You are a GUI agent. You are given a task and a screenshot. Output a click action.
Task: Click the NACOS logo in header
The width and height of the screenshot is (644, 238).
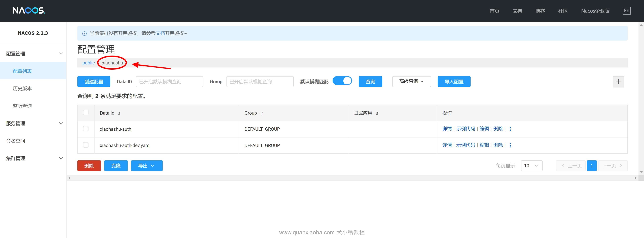click(29, 11)
